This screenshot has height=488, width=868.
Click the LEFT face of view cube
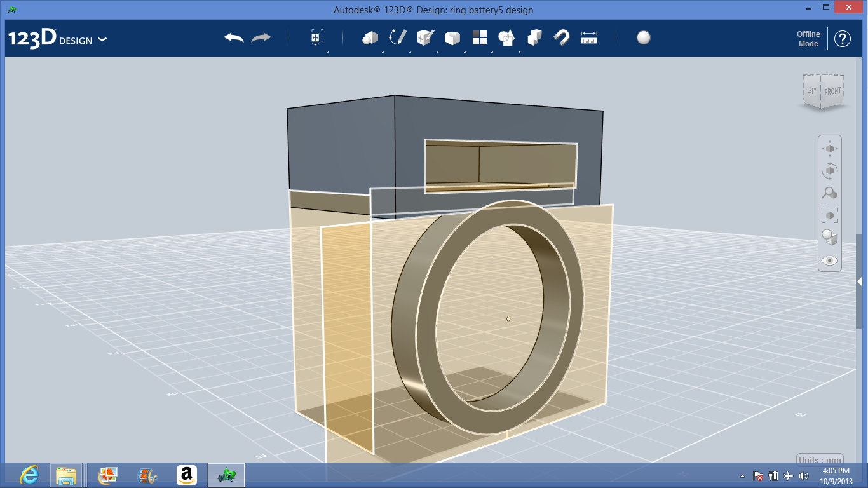pyautogui.click(x=811, y=91)
